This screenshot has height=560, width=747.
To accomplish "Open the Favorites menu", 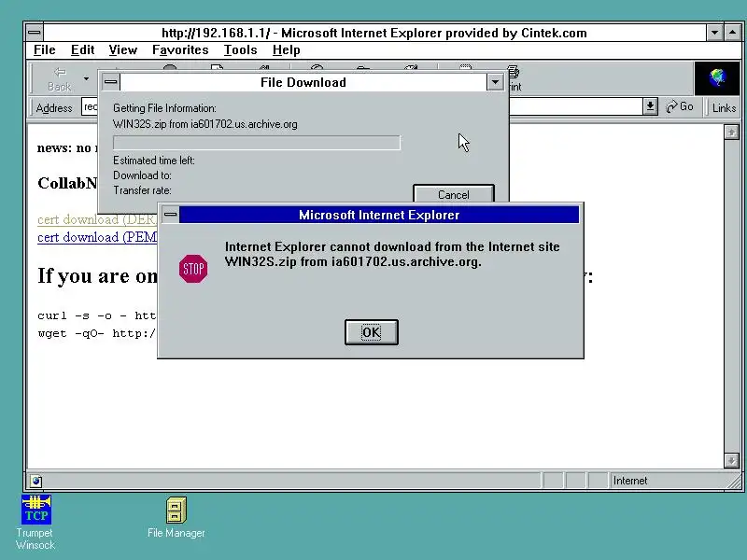I will [x=180, y=50].
